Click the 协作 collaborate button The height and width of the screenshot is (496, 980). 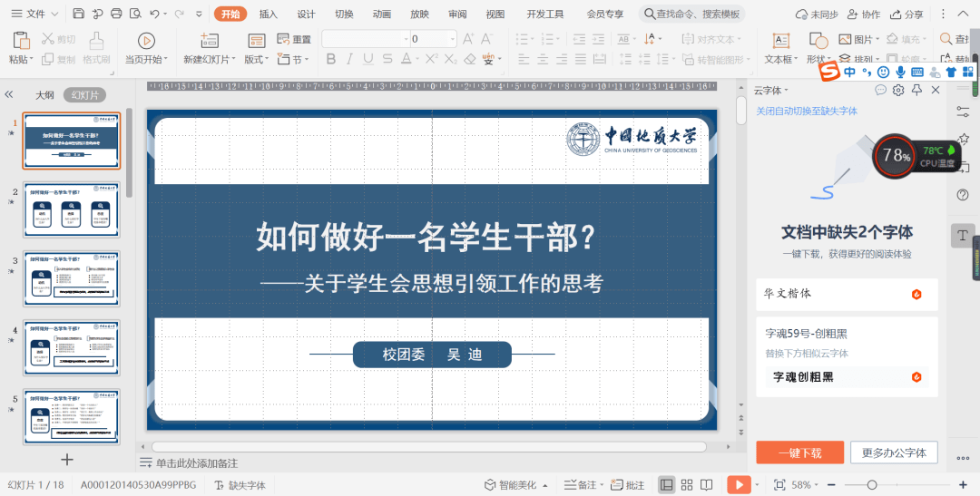coord(864,14)
